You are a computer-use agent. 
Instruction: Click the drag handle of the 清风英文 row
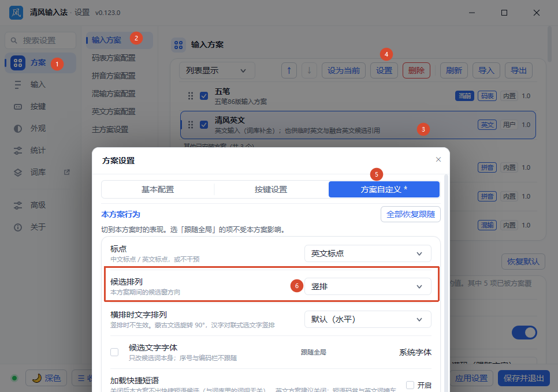tap(191, 125)
